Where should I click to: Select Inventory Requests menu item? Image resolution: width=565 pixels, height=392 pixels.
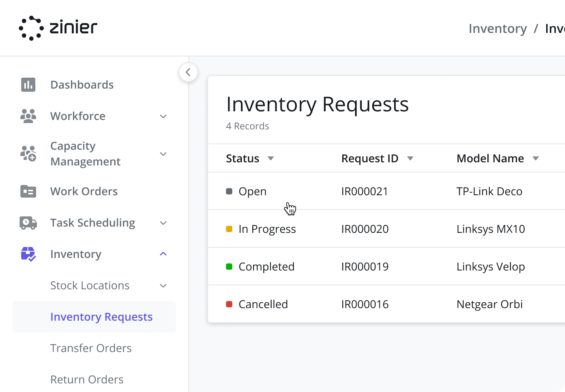pos(94,317)
